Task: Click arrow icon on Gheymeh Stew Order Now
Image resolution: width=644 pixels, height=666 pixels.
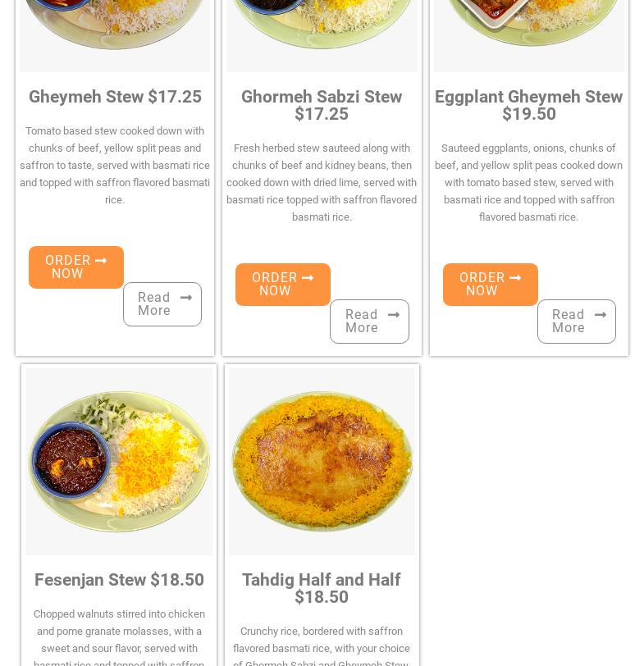Action: tap(101, 261)
